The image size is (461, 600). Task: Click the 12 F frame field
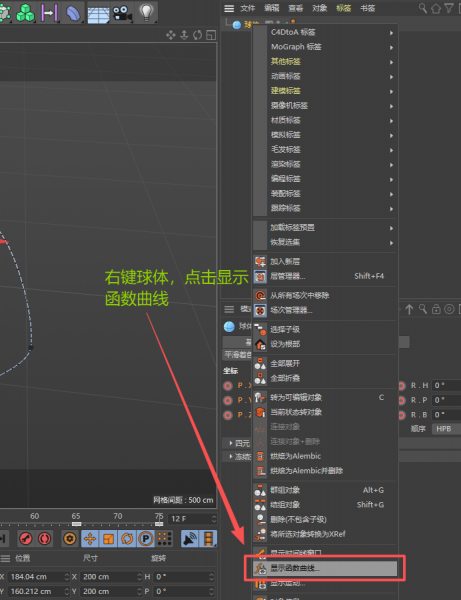pyautogui.click(x=193, y=519)
